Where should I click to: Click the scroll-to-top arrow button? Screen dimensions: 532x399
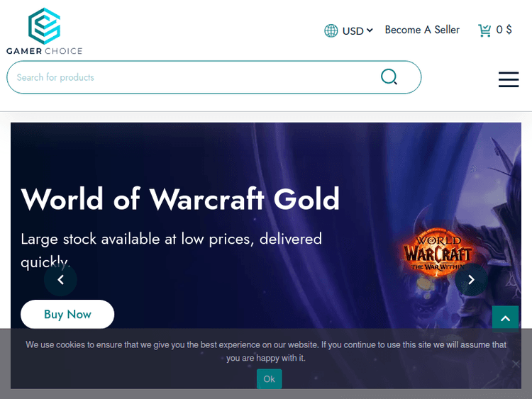pos(505,318)
